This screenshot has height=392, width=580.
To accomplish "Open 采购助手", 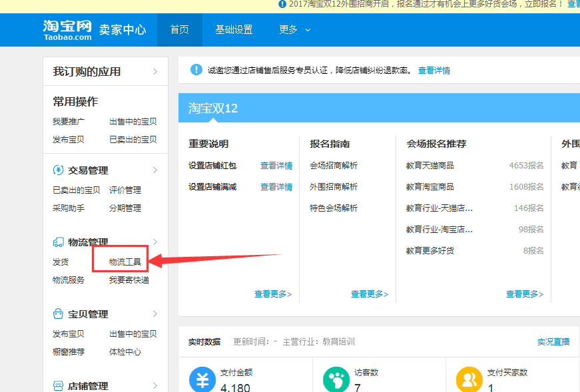I will tap(69, 208).
